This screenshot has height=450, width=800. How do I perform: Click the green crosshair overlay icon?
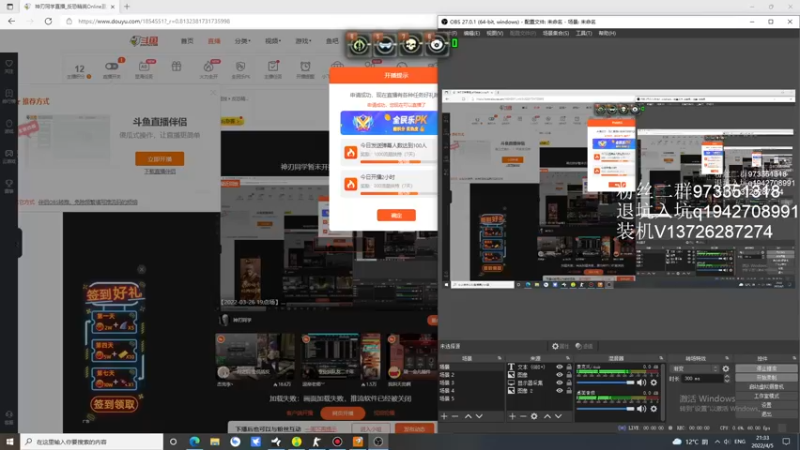coord(359,45)
